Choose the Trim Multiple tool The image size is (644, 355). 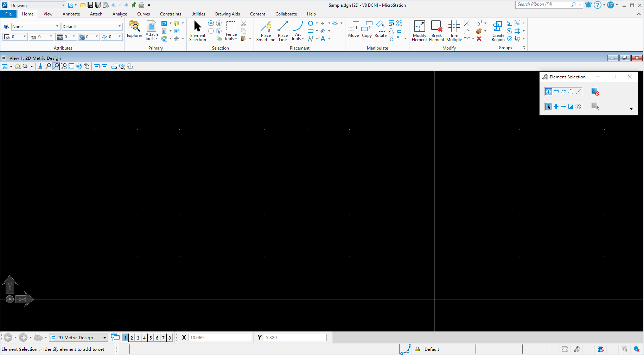pos(454,31)
